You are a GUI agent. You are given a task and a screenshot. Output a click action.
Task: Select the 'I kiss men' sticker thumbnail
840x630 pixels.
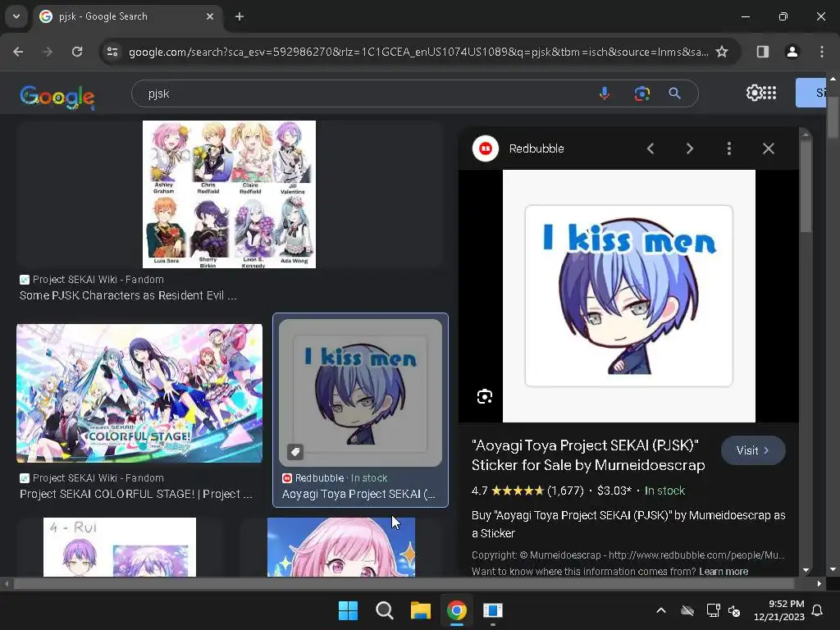click(361, 393)
